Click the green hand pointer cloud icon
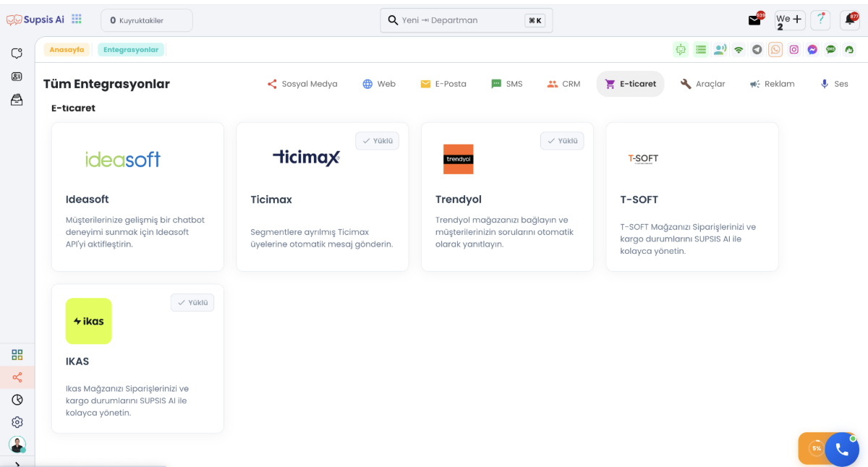The image size is (868, 467). (849, 49)
